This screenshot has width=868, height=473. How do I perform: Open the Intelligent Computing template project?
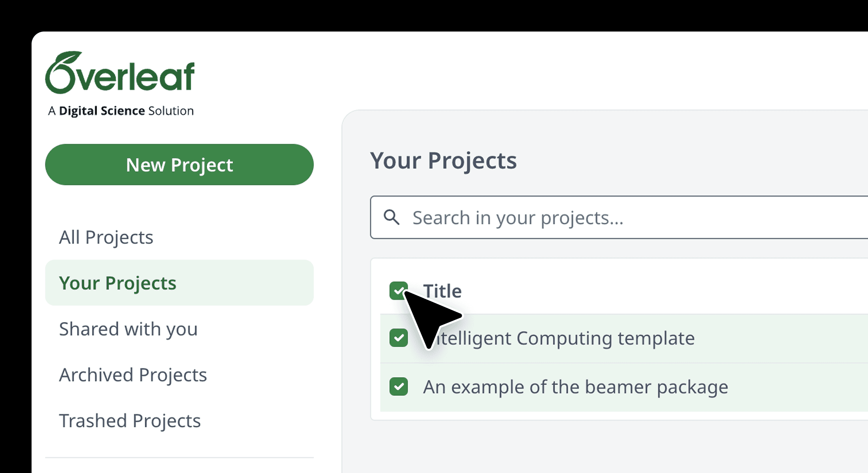pyautogui.click(x=559, y=338)
